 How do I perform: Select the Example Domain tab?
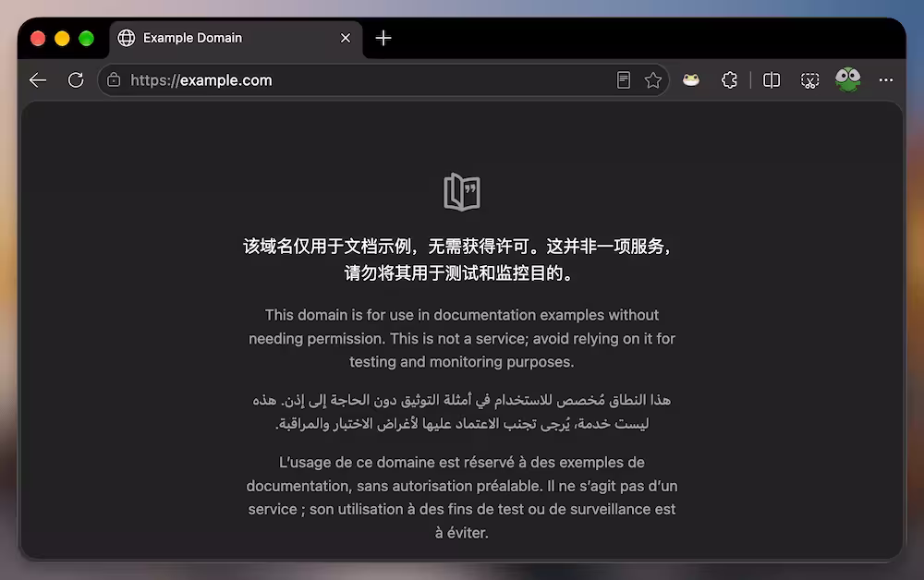click(237, 38)
